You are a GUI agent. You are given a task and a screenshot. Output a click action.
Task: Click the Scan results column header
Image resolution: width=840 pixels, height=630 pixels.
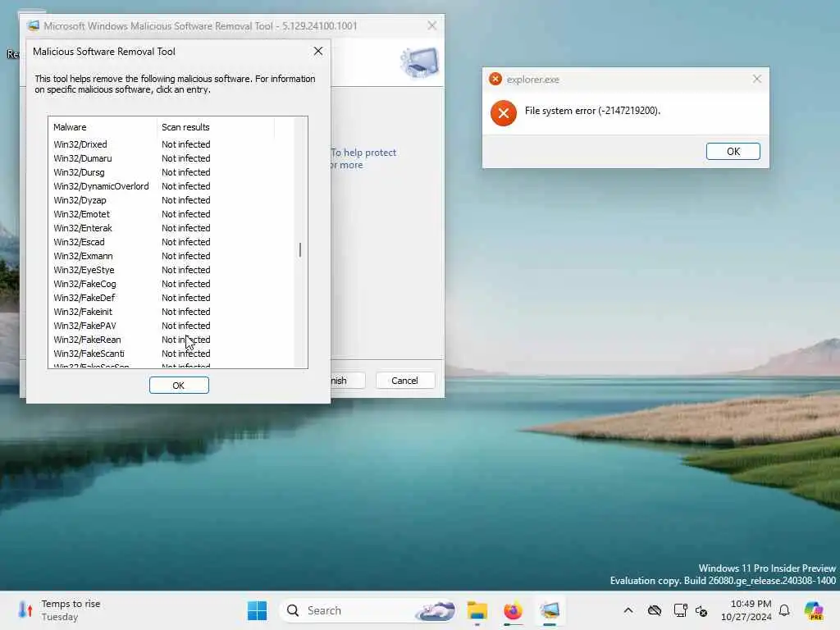(216, 127)
